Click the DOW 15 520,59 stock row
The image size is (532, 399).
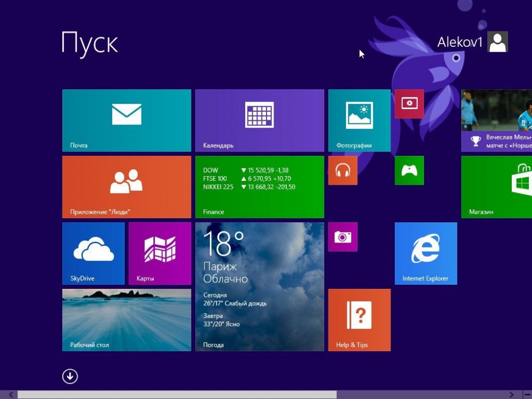[x=246, y=170]
